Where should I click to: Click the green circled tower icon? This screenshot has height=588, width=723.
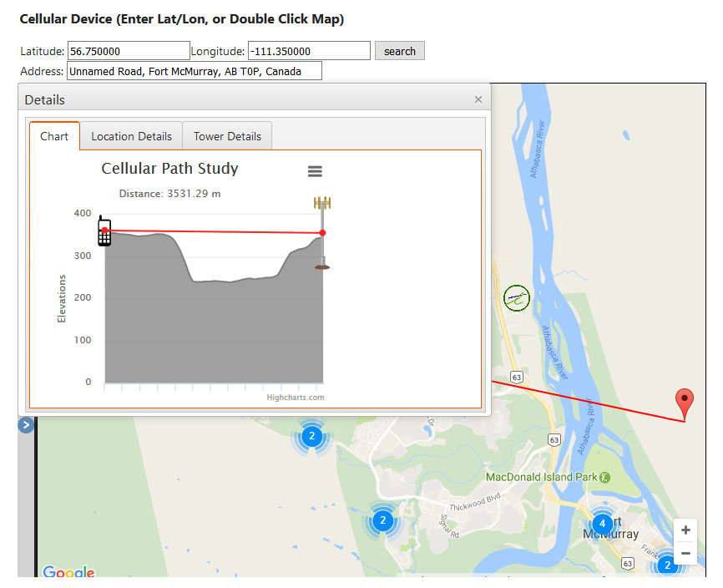(517, 297)
